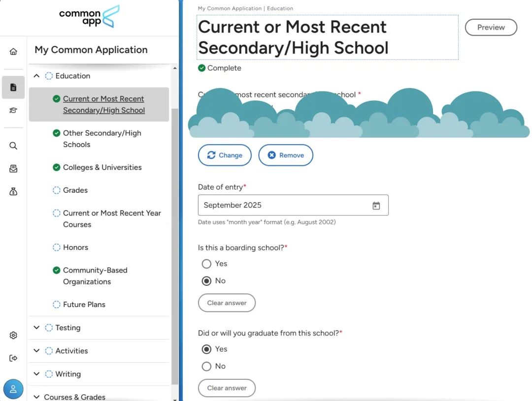Go to the Future Plans section
This screenshot has height=401, width=532.
[x=84, y=305]
